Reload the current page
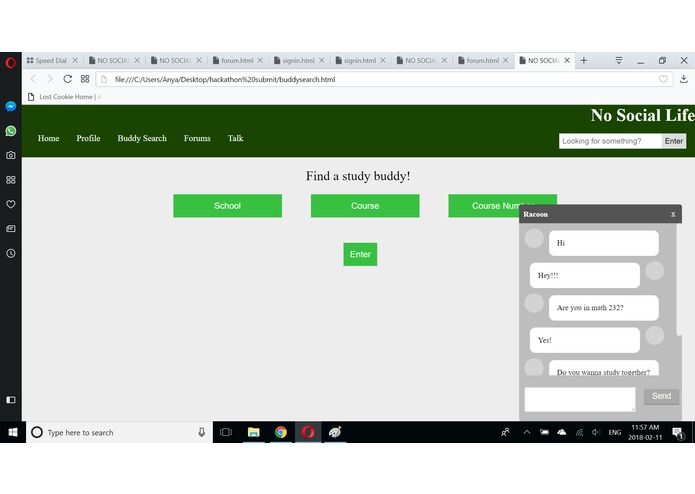Image resolution: width=695 pixels, height=494 pixels. pyautogui.click(x=67, y=79)
